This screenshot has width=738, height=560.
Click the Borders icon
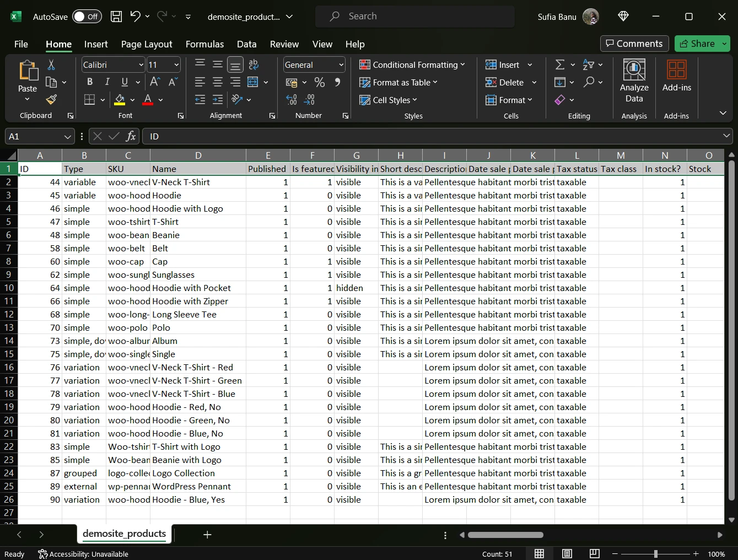[89, 100]
